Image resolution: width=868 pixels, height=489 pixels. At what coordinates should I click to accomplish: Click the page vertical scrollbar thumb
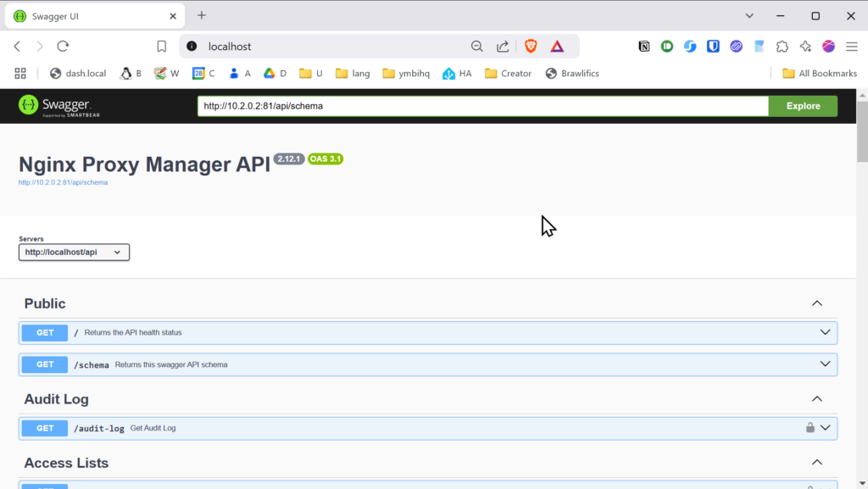point(862,131)
